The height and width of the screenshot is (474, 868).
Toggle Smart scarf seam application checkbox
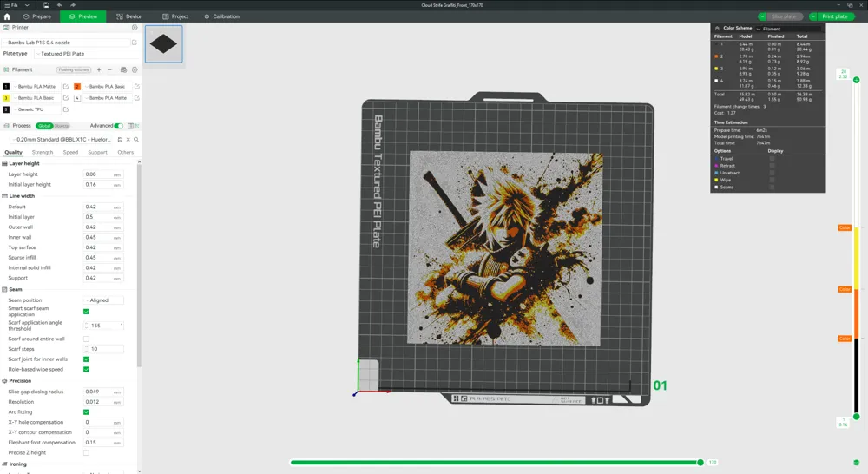coord(86,312)
